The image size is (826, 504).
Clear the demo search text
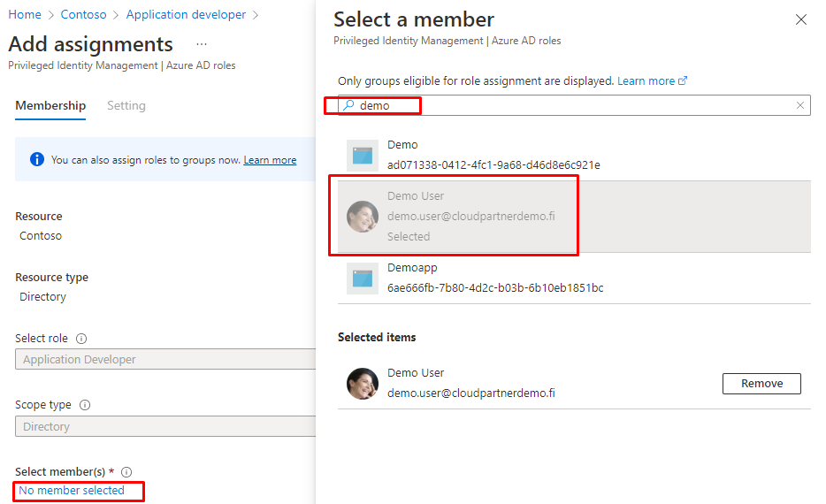(x=800, y=105)
